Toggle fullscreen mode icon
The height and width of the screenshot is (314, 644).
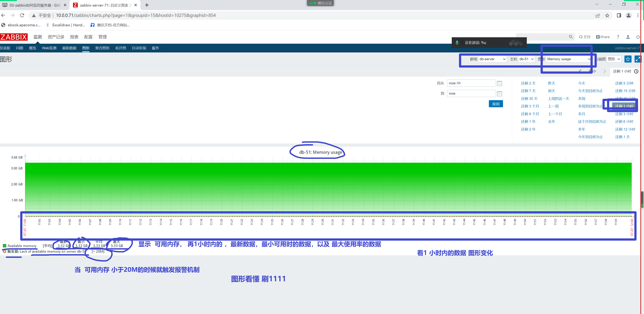[638, 59]
